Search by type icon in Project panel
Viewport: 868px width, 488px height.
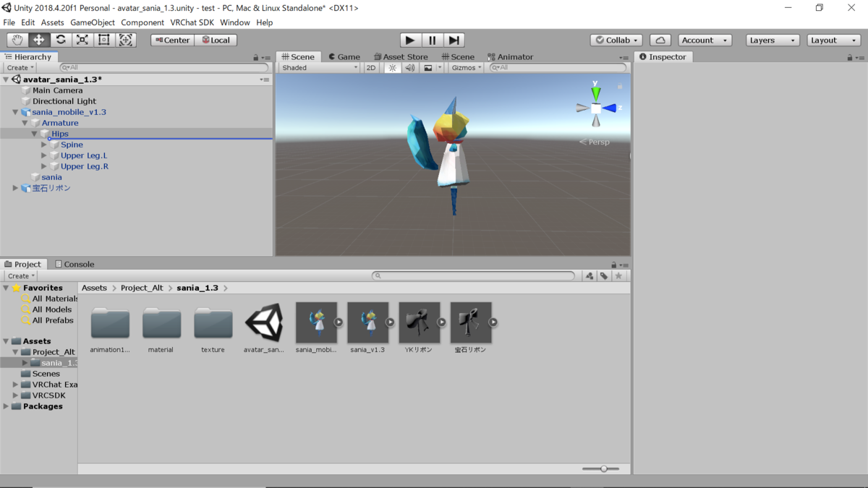[590, 275]
